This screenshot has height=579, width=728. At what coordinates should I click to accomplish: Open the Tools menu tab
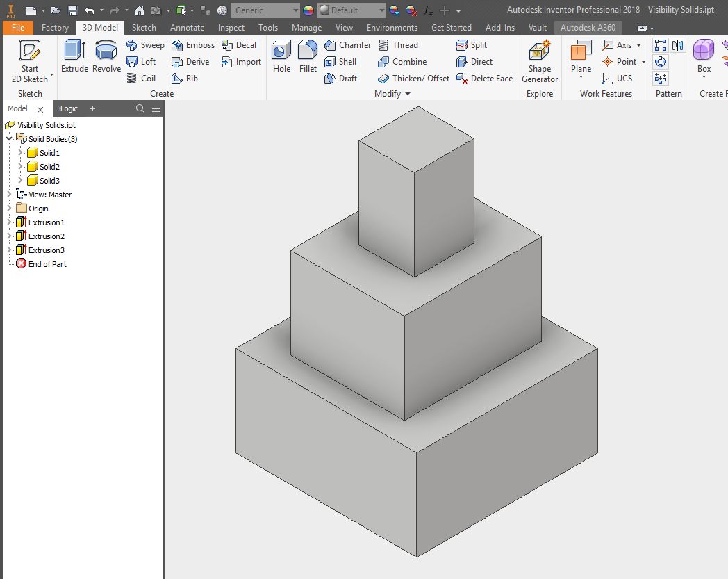click(268, 27)
